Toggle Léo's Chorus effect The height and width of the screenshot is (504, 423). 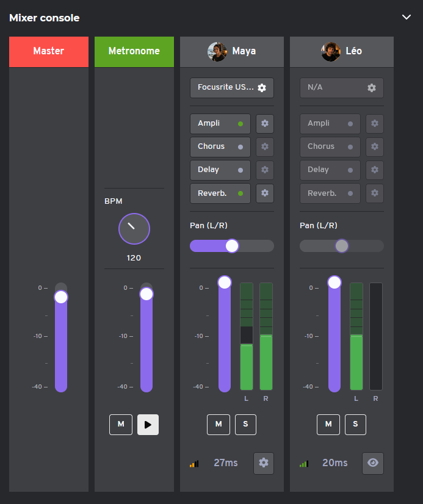coord(330,146)
